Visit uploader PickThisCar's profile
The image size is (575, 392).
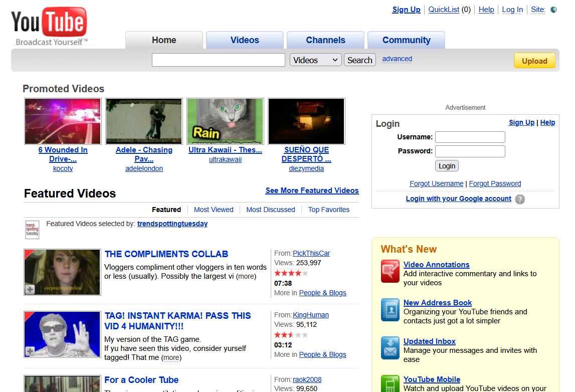[311, 253]
